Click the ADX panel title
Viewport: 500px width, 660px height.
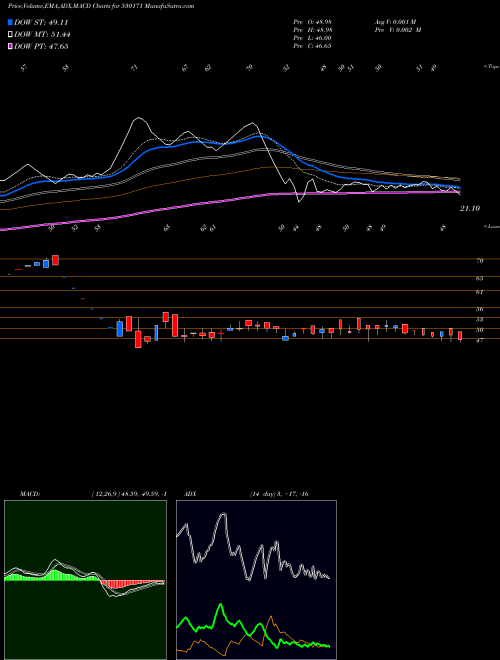(190, 494)
